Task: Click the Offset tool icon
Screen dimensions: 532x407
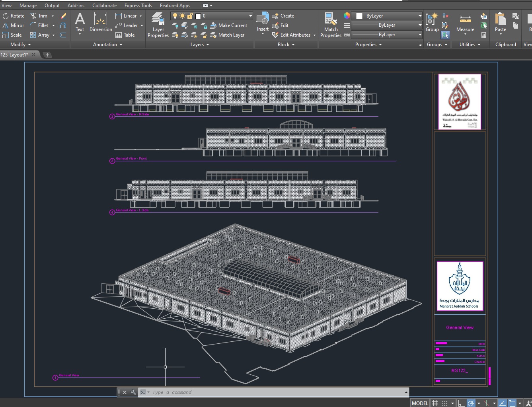Action: coord(63,35)
